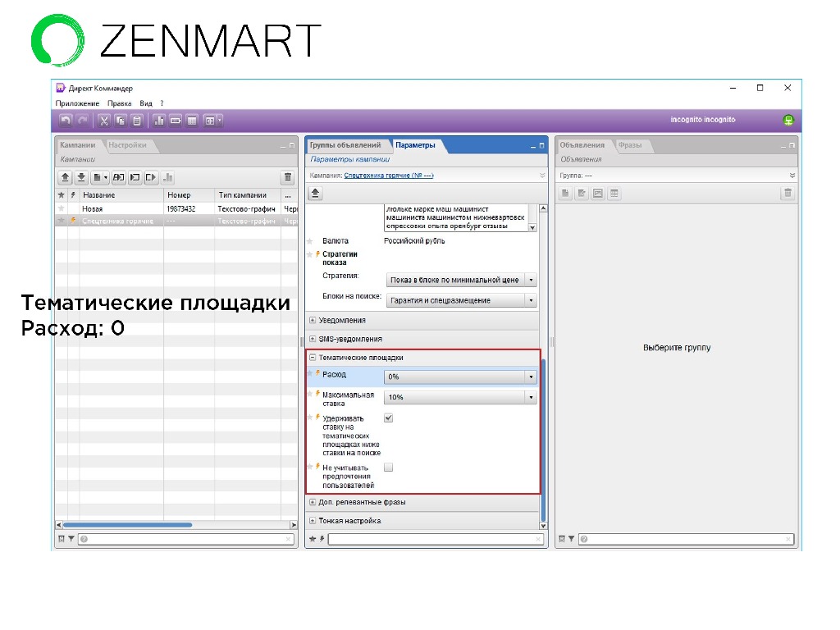Select the Объявления tab
Viewport: 840px width, 630px height.
click(582, 145)
